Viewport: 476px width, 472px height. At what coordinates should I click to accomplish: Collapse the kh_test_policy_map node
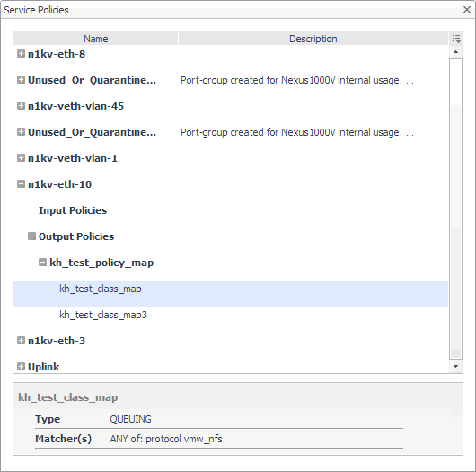(42, 263)
